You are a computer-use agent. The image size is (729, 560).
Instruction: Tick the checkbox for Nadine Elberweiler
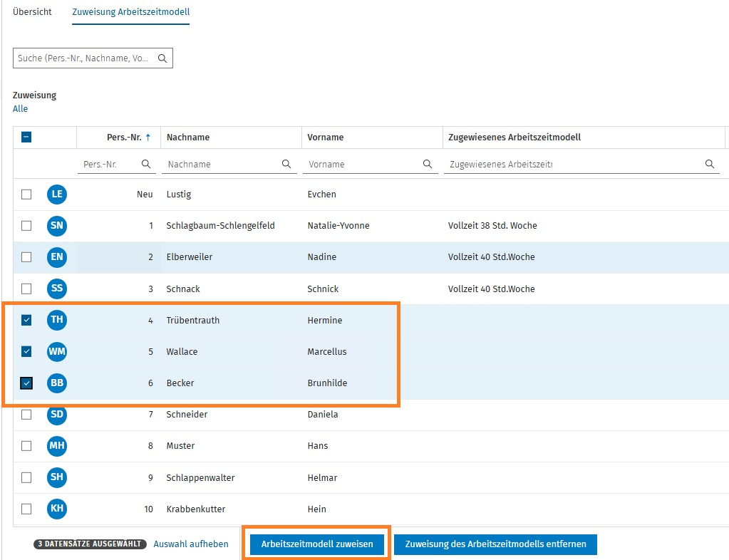click(26, 257)
